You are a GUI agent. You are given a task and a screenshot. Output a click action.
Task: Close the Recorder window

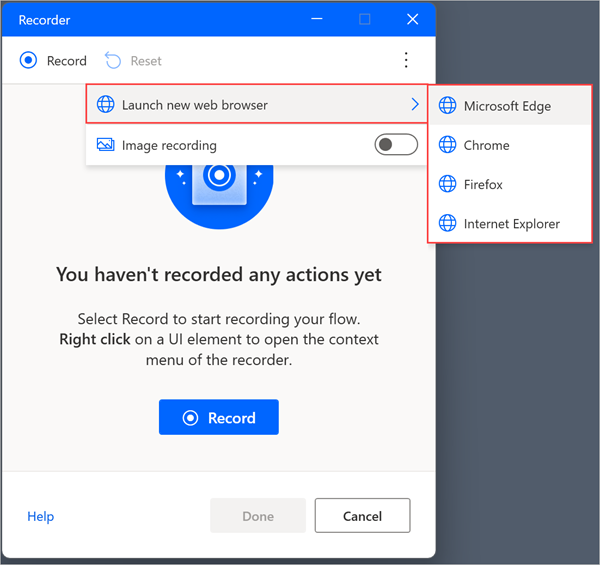point(412,19)
